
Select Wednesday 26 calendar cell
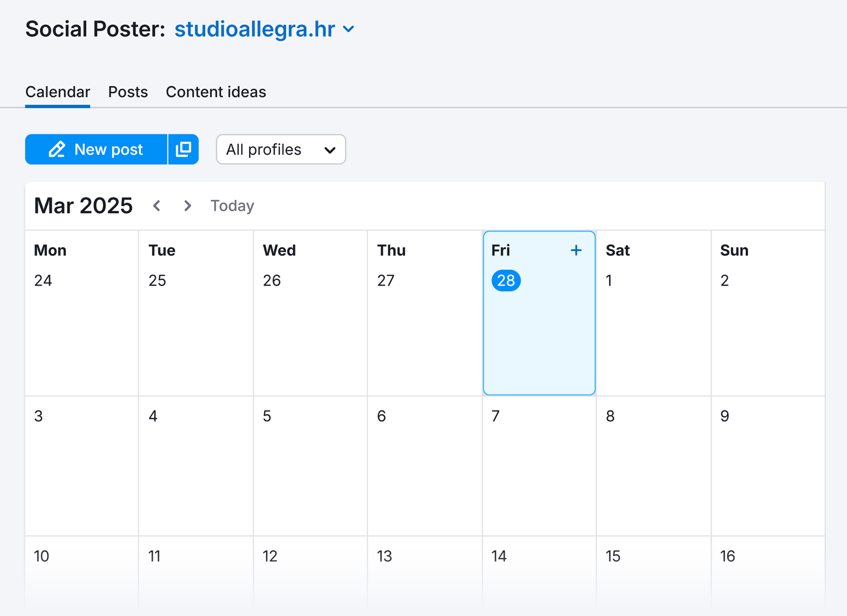(x=310, y=313)
